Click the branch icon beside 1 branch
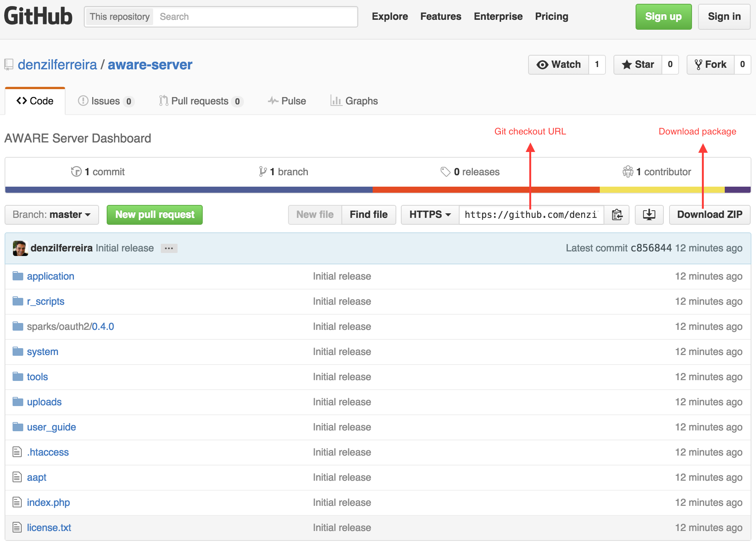The height and width of the screenshot is (547, 756). 263,172
